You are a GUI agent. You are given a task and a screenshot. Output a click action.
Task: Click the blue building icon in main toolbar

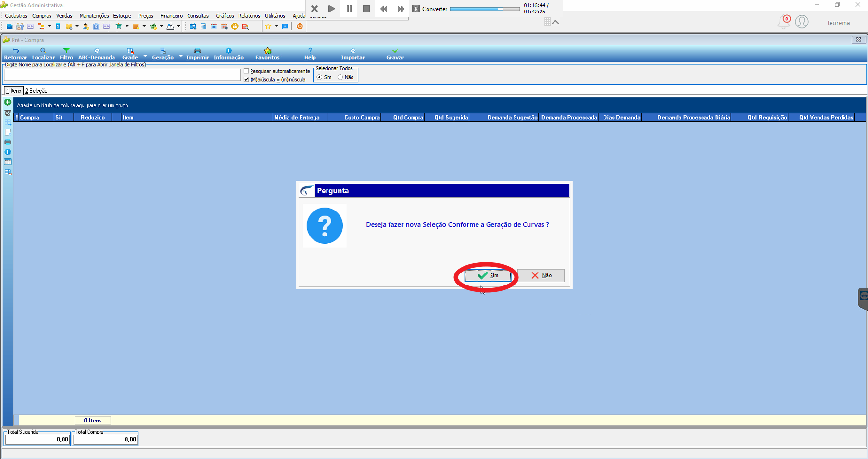pos(10,26)
